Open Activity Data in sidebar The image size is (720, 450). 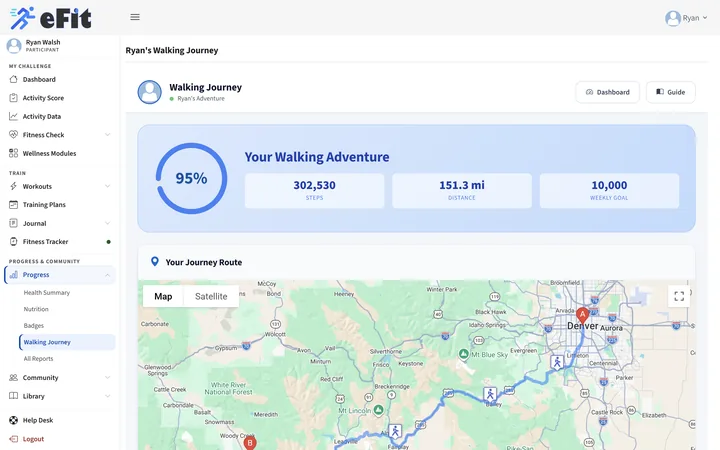point(42,117)
